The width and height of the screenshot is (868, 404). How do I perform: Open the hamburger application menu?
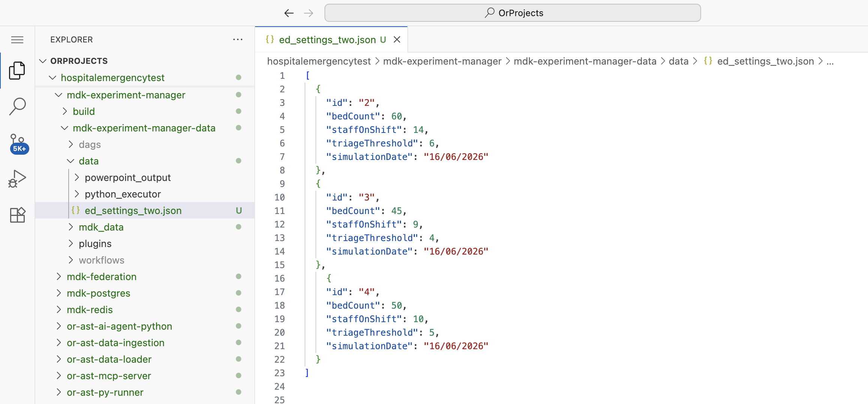tap(17, 40)
